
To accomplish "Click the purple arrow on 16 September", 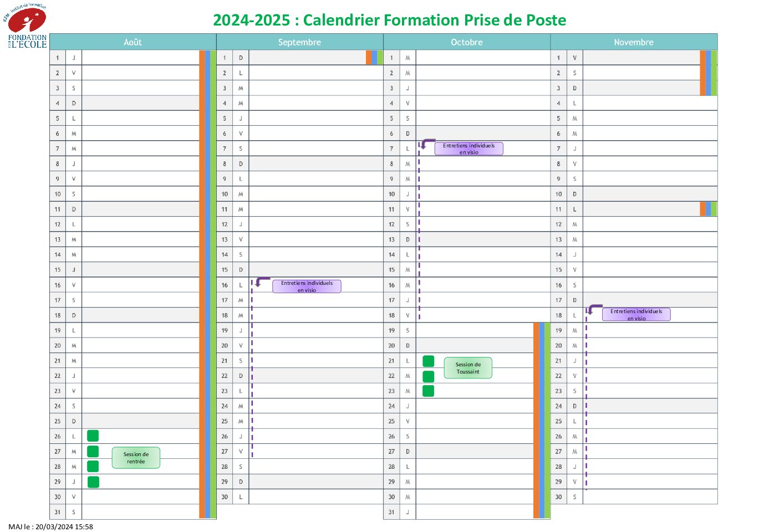I will (262, 282).
